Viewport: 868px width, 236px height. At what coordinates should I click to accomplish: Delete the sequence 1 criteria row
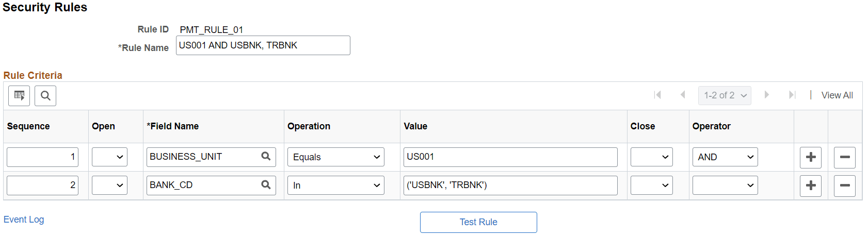pos(844,157)
